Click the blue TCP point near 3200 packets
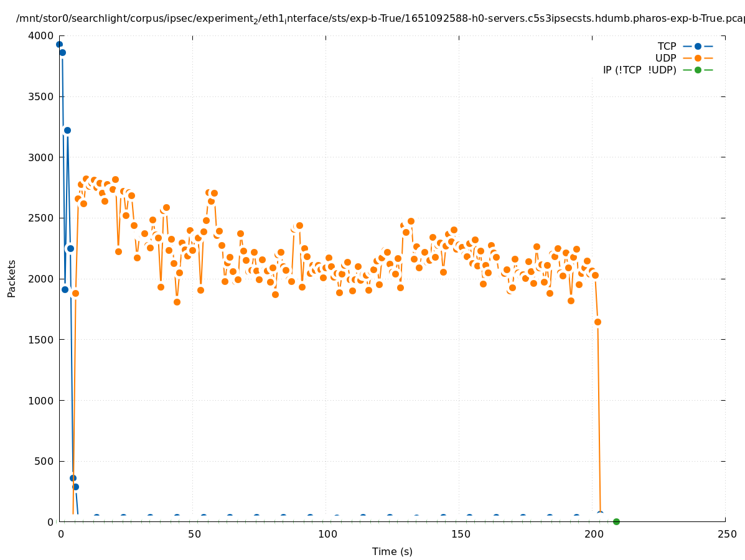This screenshot has height=560, width=745. pyautogui.click(x=67, y=130)
